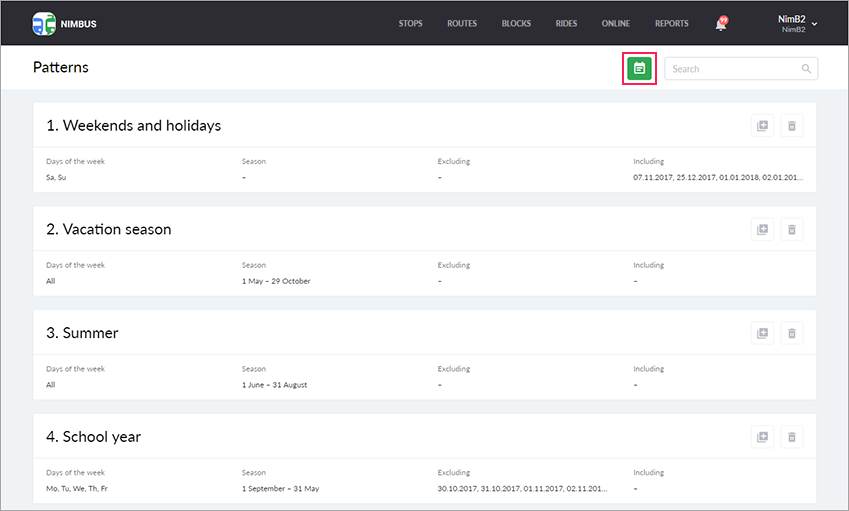Open the 3. Summer pattern
The width and height of the screenshot is (849, 511).
pos(82,333)
